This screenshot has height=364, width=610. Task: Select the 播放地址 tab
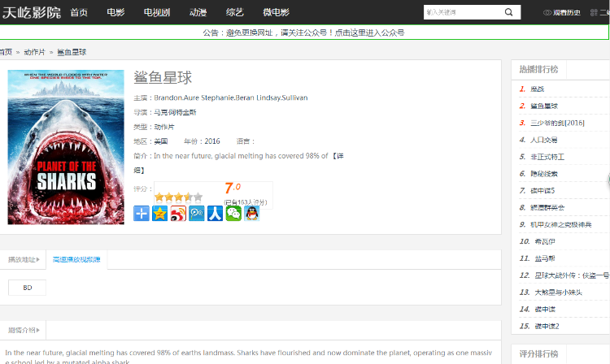coord(24,259)
